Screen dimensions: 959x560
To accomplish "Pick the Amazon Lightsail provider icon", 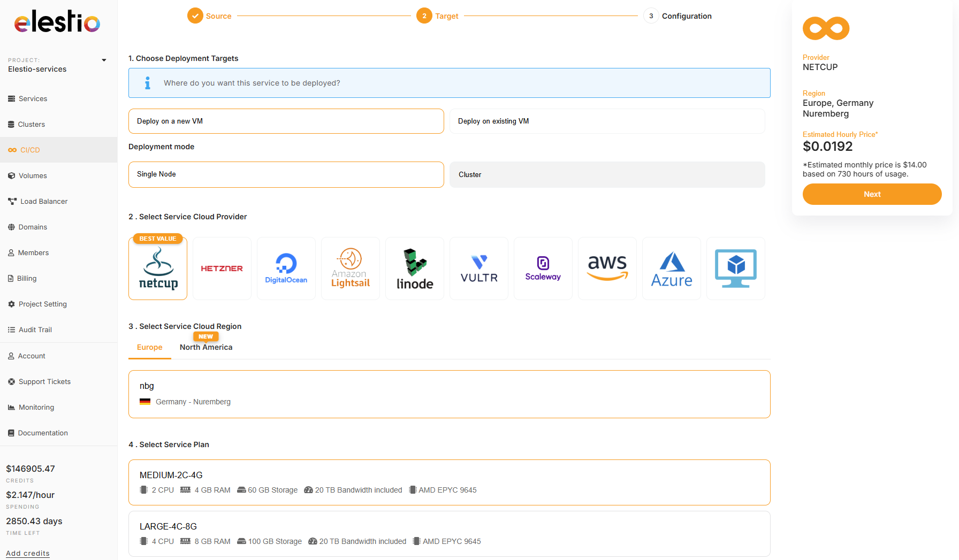I will 350,269.
